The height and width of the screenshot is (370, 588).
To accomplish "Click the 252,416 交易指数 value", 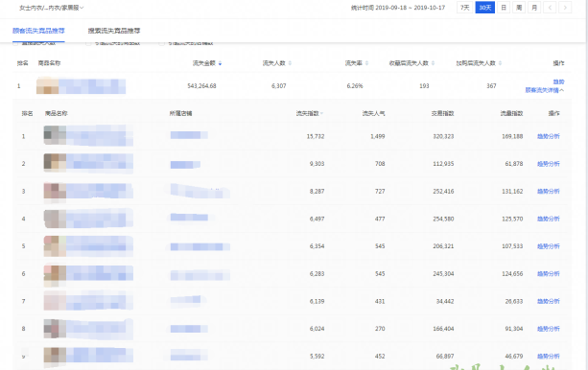I will (x=443, y=191).
